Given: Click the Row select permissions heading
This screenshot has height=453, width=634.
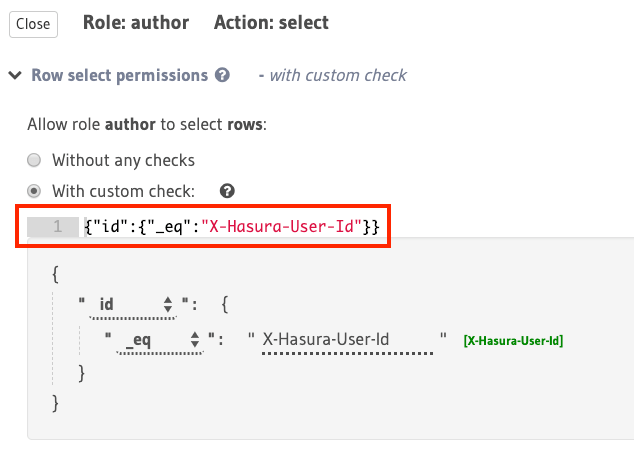Looking at the screenshot, I should (119, 75).
